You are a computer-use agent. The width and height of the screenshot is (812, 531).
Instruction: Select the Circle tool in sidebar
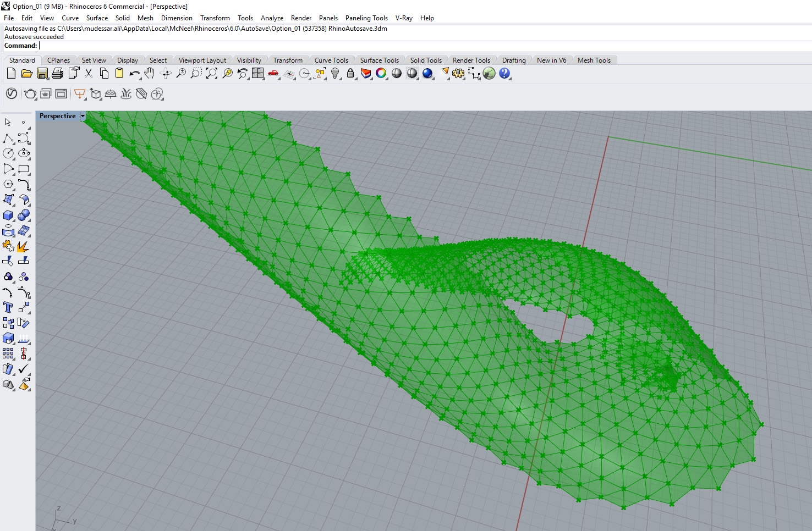(8, 153)
